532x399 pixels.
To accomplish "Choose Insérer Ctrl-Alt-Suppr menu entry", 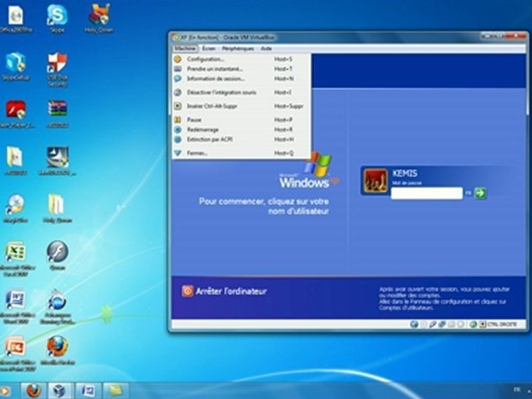I will [x=242, y=106].
